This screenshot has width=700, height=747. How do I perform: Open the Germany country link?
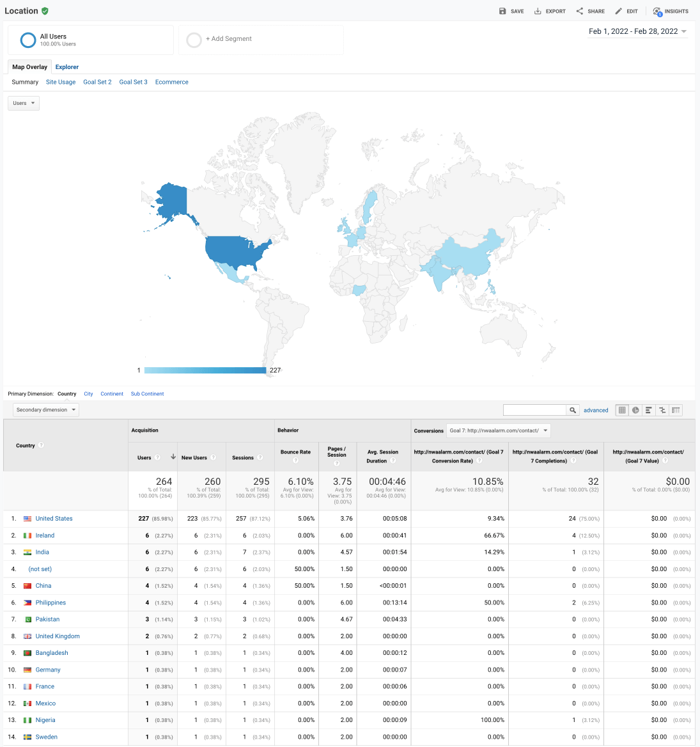(x=48, y=670)
